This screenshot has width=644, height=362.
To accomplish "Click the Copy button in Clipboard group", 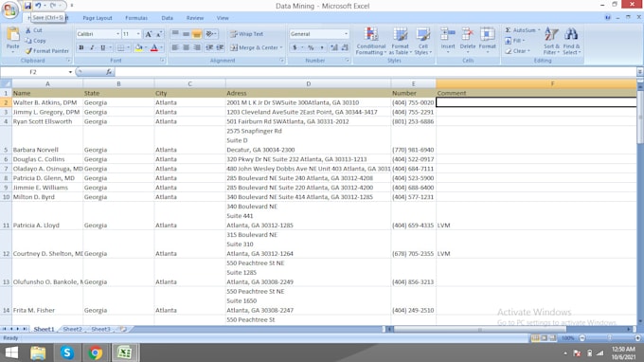I will click(x=35, y=41).
